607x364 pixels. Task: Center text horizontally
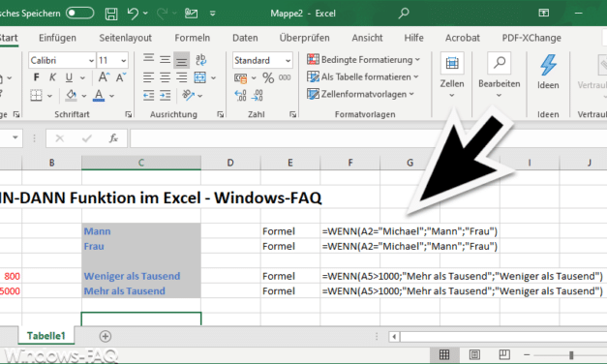165,77
